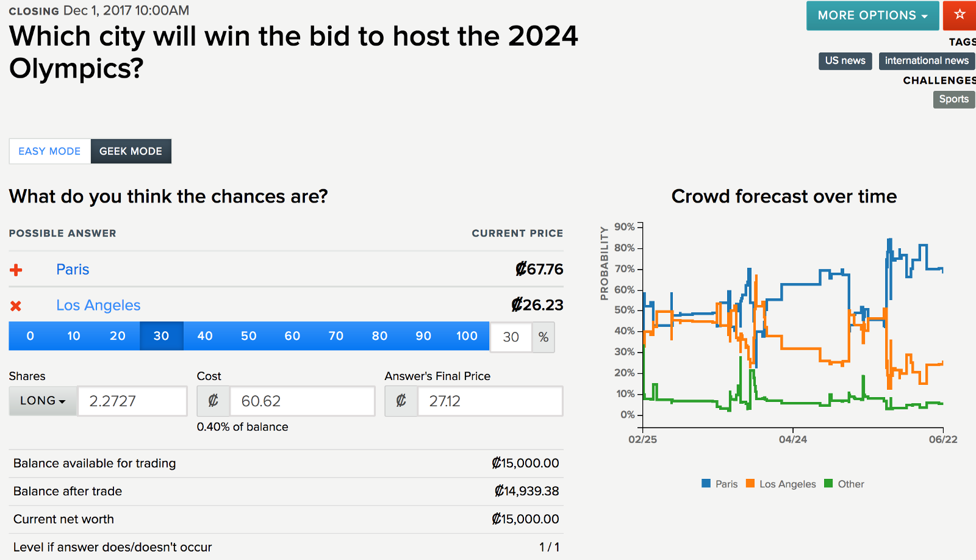
Task: Click the star favorite icon button
Action: pos(960,15)
